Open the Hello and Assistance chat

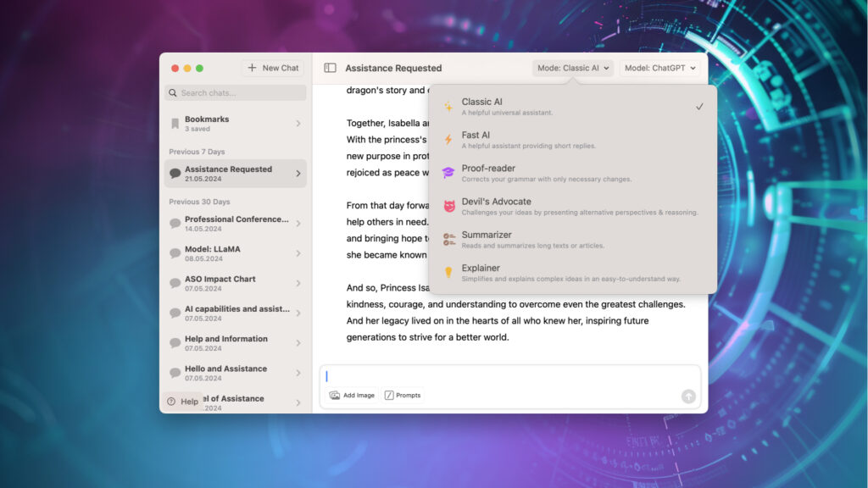click(236, 373)
